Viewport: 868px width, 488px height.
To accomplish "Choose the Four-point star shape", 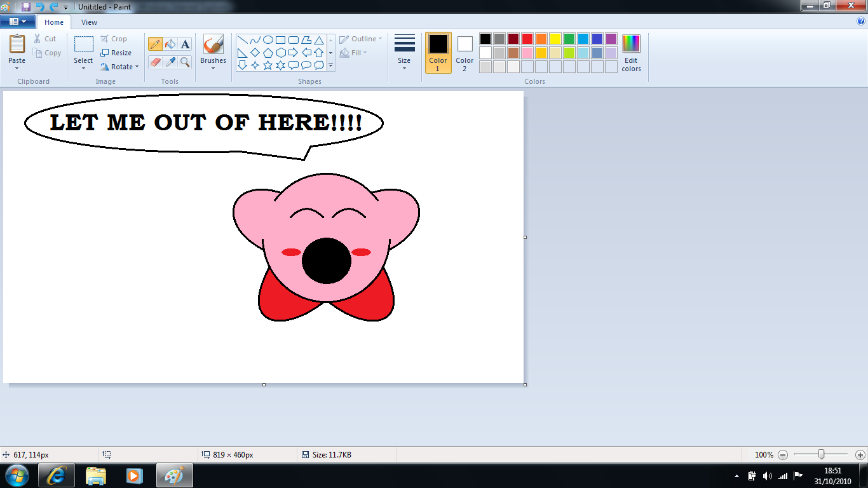I will coord(255,65).
